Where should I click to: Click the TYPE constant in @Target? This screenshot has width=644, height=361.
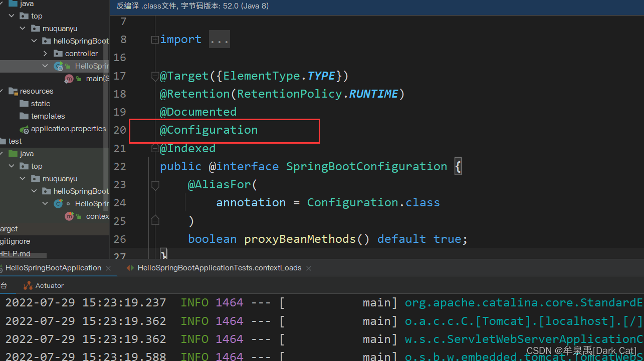pos(321,76)
